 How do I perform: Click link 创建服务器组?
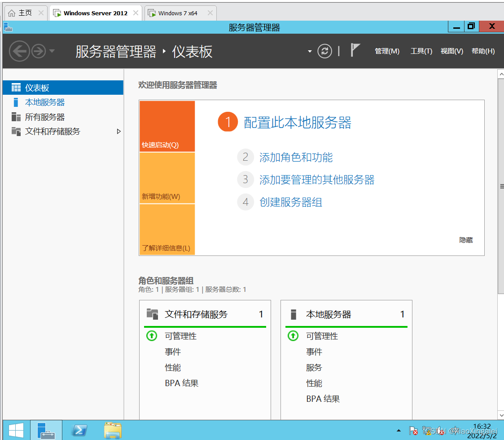pyautogui.click(x=290, y=202)
